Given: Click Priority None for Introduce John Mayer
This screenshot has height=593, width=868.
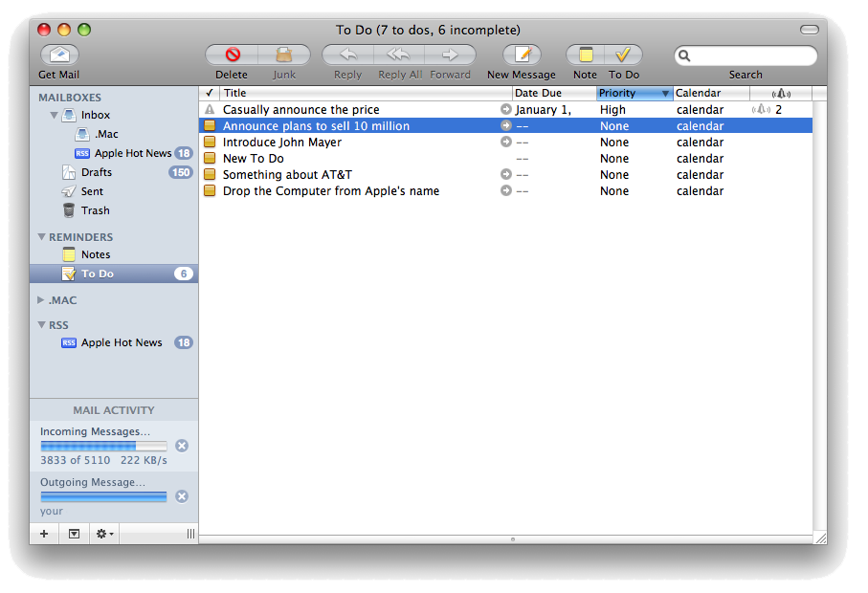Looking at the screenshot, I should 614,143.
